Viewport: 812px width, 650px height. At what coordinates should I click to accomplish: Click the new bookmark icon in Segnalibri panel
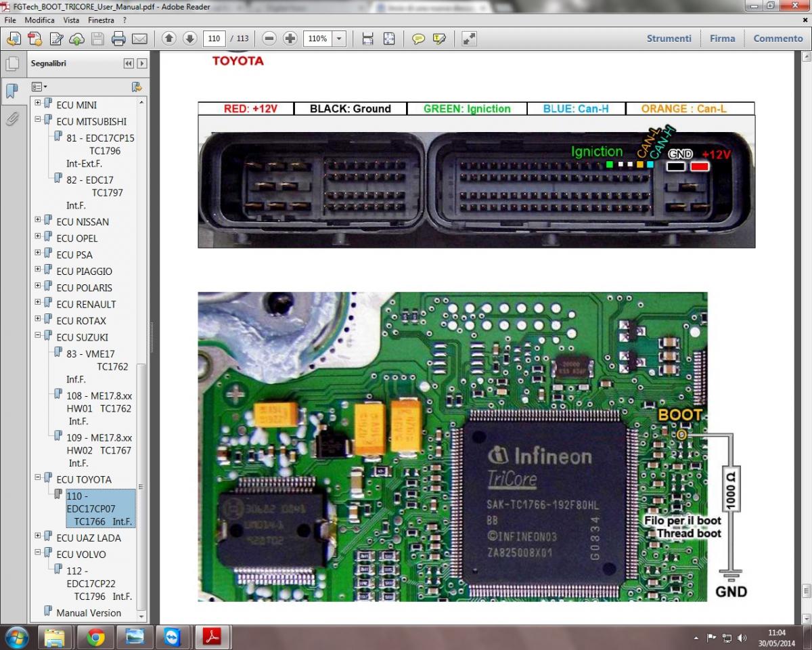point(137,87)
